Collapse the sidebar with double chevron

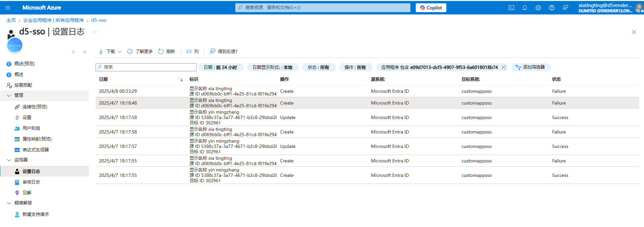click(x=85, y=52)
